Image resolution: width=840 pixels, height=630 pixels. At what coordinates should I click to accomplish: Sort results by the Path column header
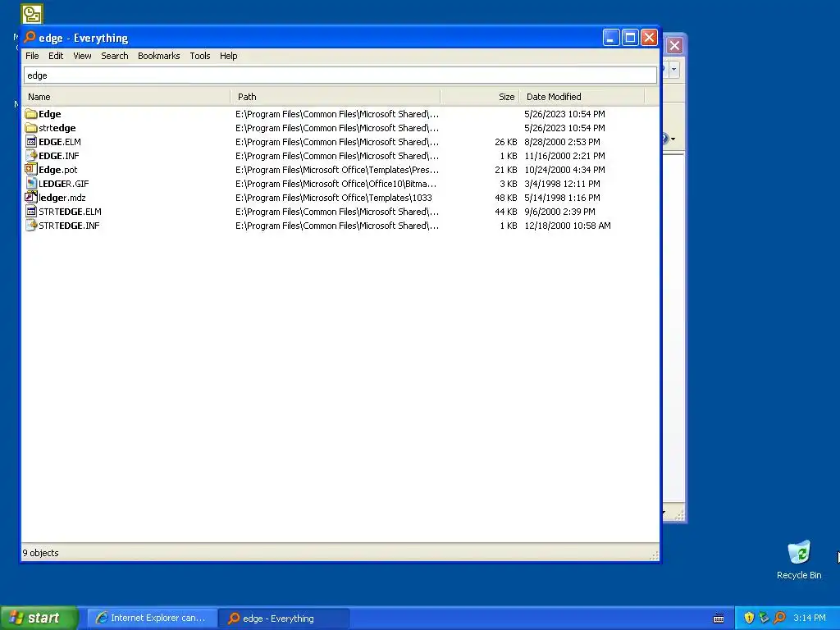click(x=336, y=97)
